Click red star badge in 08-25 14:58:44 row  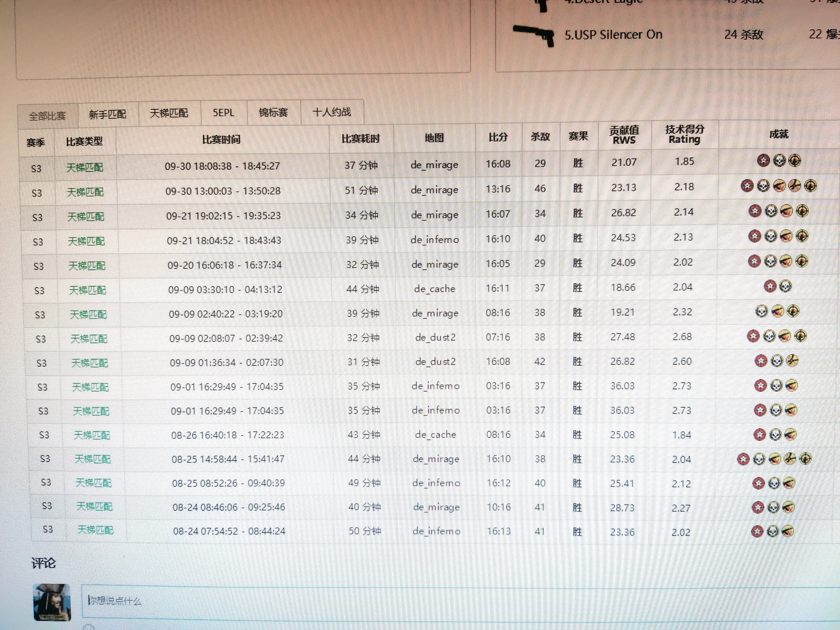[744, 459]
